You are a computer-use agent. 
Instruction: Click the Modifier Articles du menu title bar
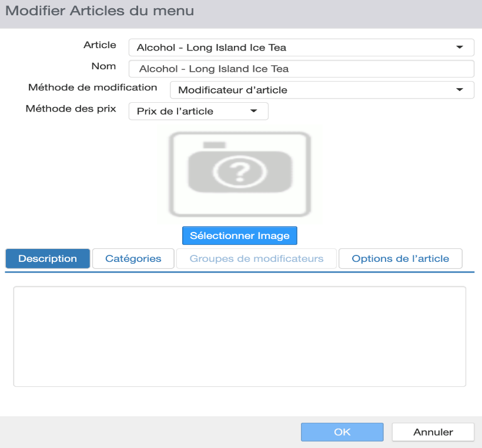[241, 14]
